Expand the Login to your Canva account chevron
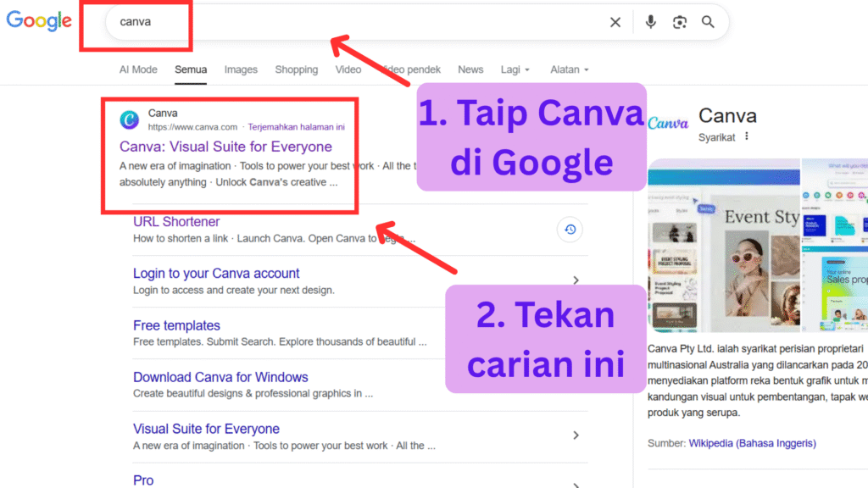 576,280
